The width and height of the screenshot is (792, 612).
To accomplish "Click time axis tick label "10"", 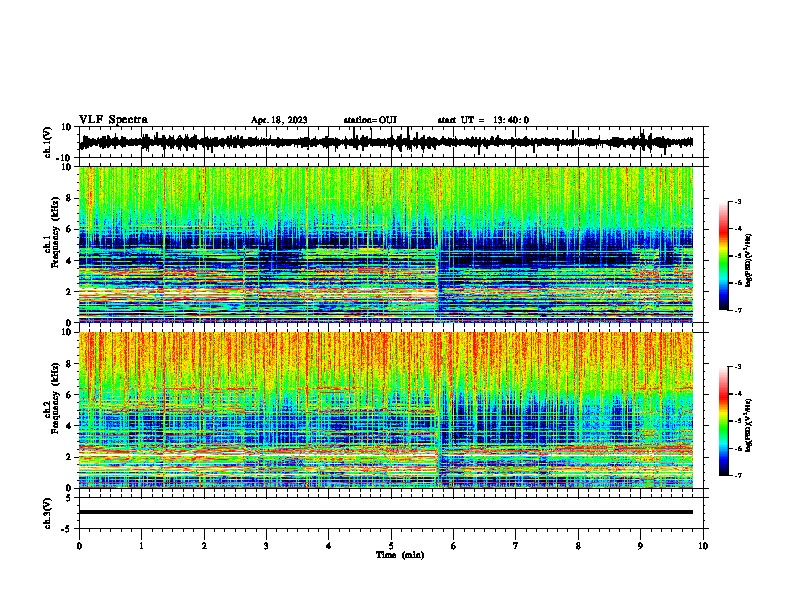I will pos(703,546).
